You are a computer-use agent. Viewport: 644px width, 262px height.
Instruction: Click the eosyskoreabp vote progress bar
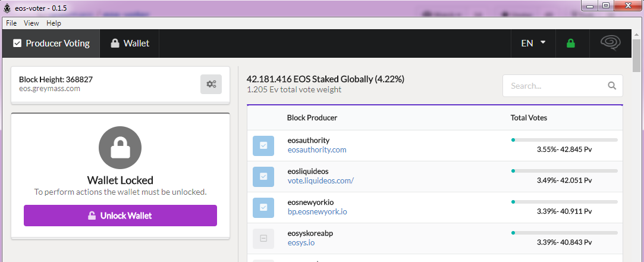(x=564, y=233)
